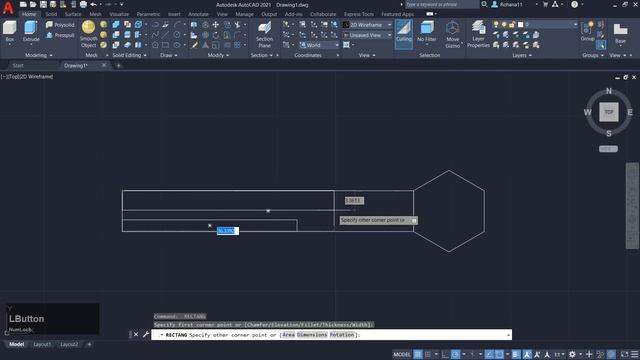Click the command line customize wrench icon
640x360 pixels.
click(x=145, y=334)
